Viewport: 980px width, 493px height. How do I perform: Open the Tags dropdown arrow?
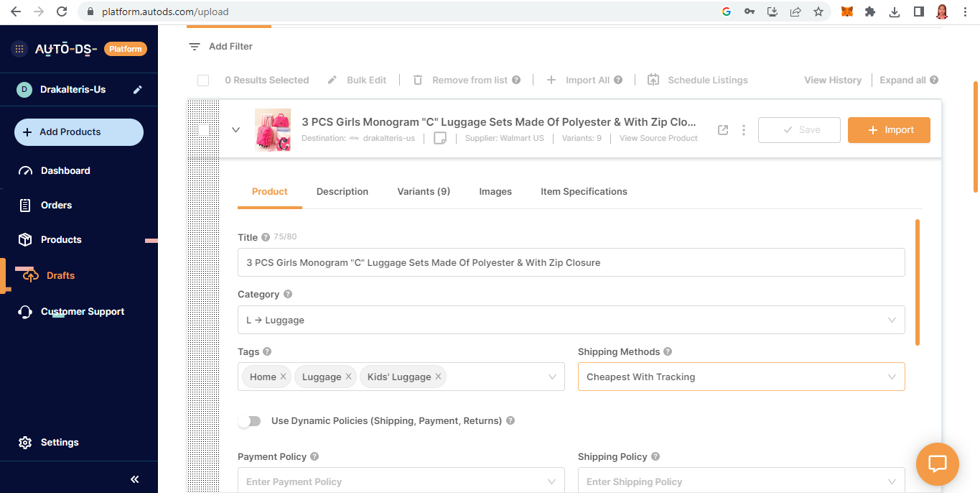coord(552,377)
